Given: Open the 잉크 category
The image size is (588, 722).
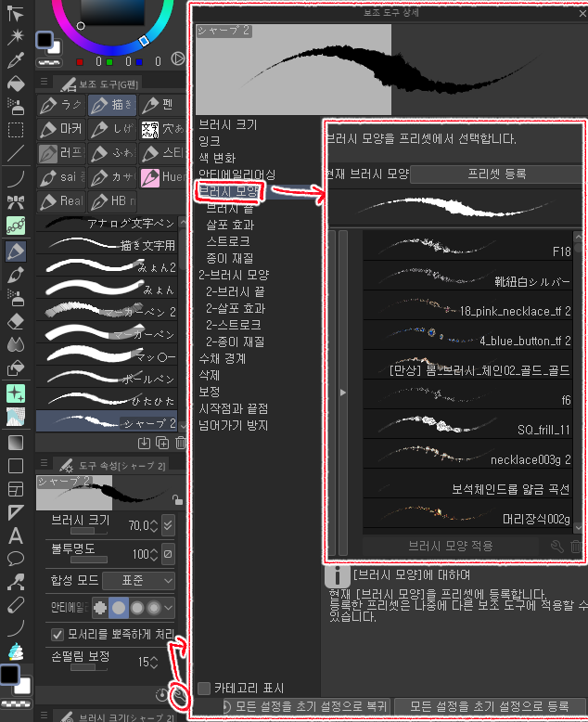Looking at the screenshot, I should (210, 141).
